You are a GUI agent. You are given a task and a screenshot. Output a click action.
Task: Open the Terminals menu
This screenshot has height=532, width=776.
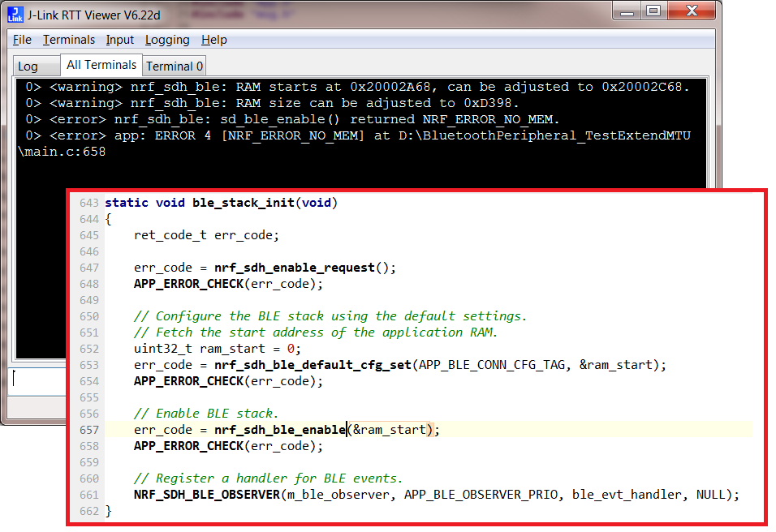(x=69, y=40)
